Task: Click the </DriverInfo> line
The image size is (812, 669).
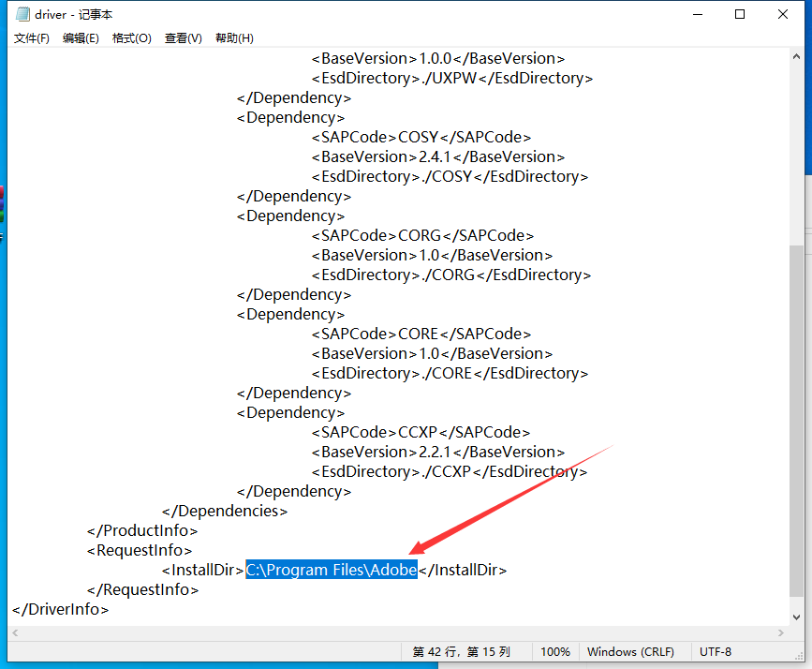Action: 61,609
